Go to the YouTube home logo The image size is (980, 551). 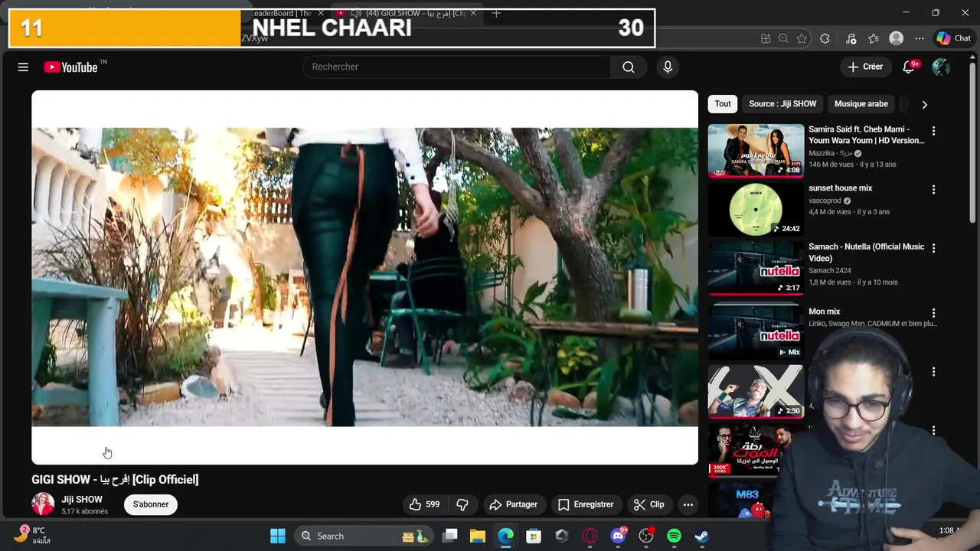coord(70,67)
